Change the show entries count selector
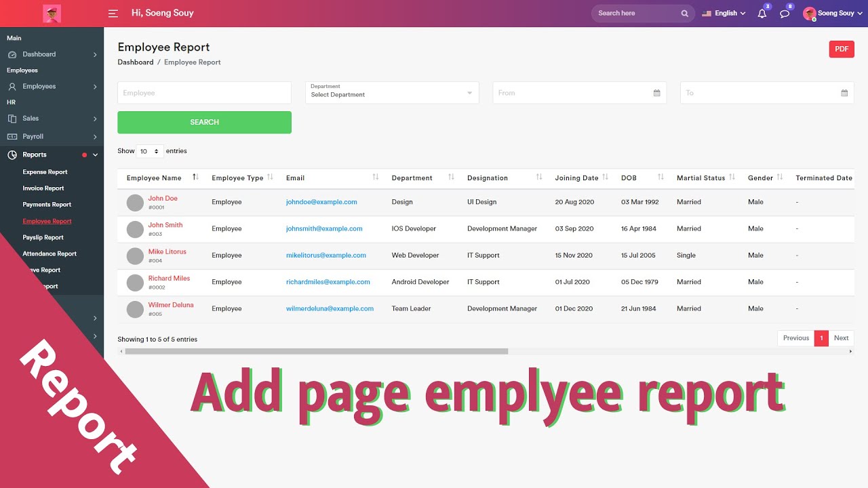Screen dimensions: 868x488 pyautogui.click(x=150, y=151)
